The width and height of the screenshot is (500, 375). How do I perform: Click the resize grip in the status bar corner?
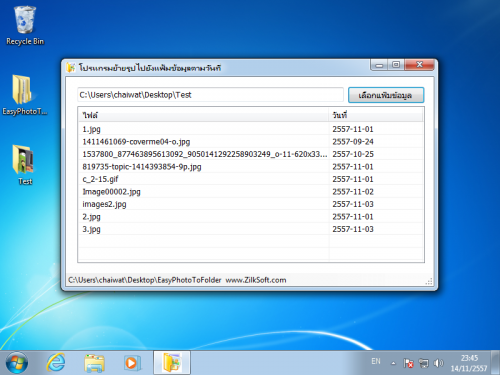[x=429, y=282]
